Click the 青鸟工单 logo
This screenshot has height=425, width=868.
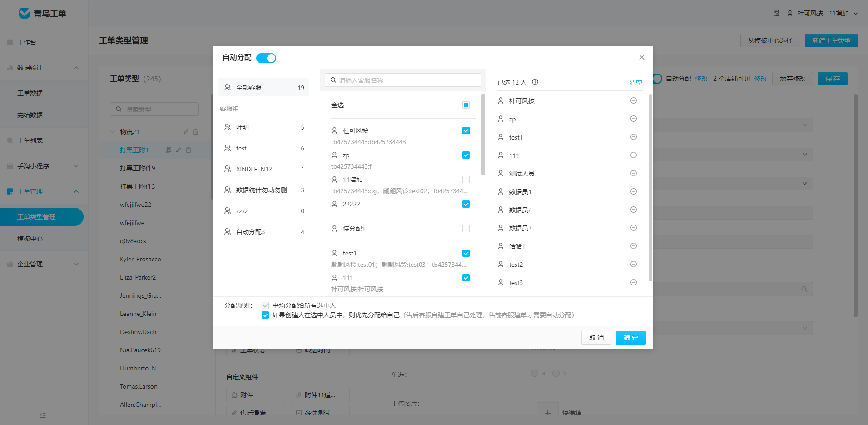[43, 13]
